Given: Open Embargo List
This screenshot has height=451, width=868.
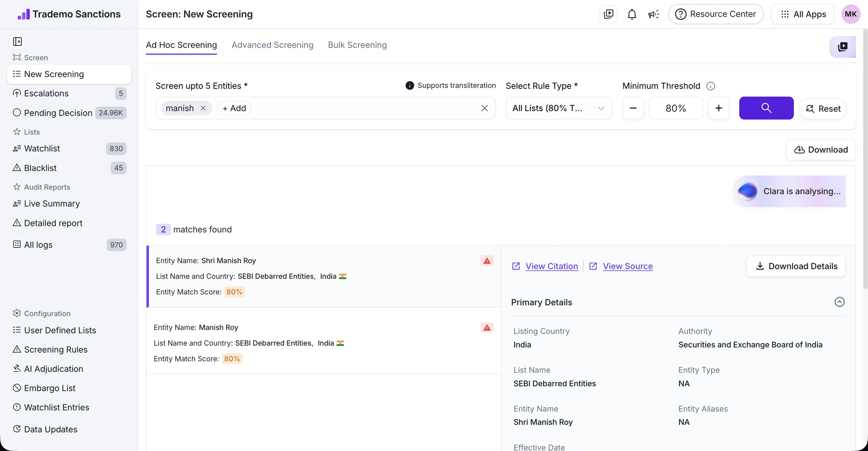Looking at the screenshot, I should (69, 388).
